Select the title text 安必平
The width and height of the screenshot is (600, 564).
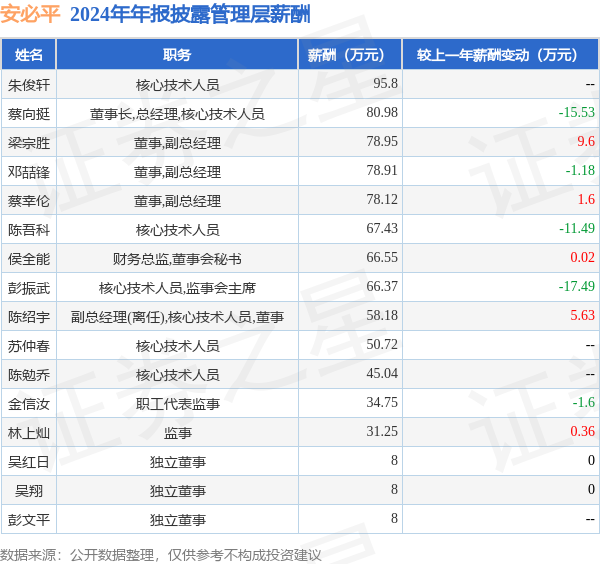(x=30, y=15)
